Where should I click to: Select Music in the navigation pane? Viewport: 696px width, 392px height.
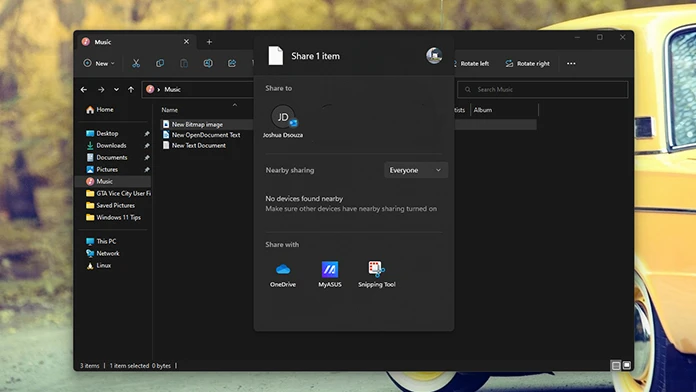tap(114, 181)
